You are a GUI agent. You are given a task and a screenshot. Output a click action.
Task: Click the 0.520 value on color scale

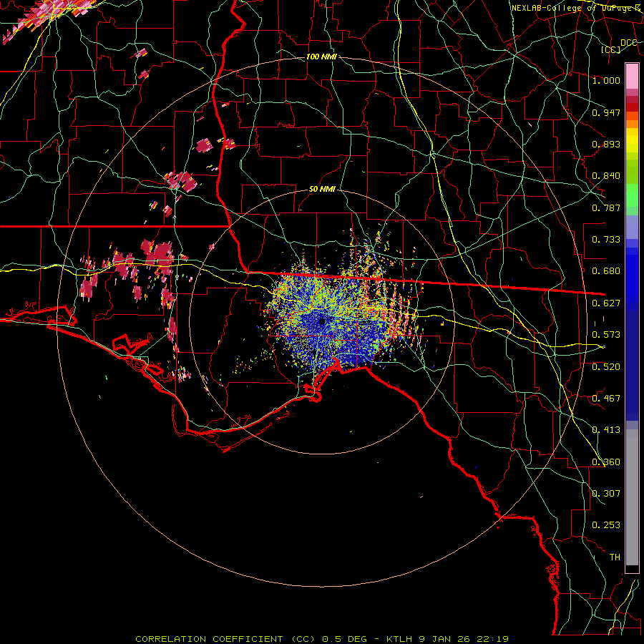pyautogui.click(x=606, y=367)
